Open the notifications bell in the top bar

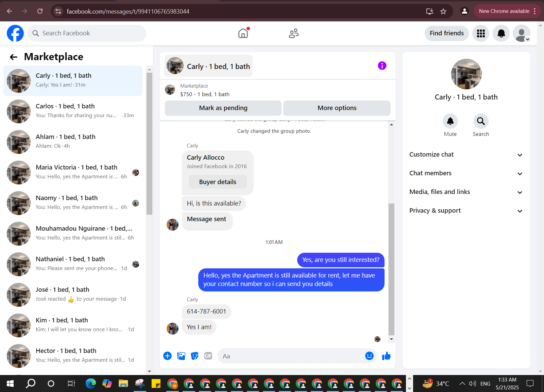tap(501, 33)
